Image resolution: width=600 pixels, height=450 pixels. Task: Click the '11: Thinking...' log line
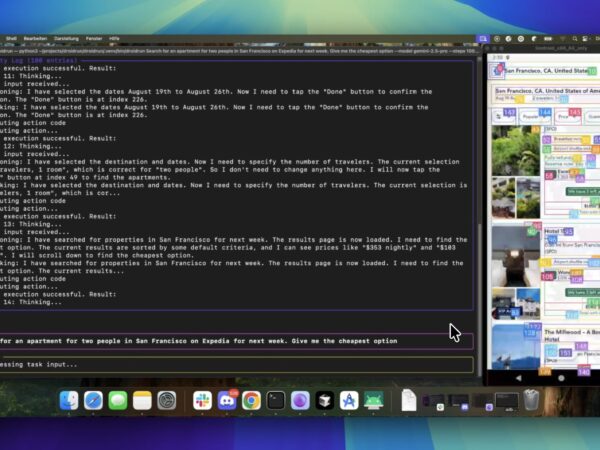32,76
